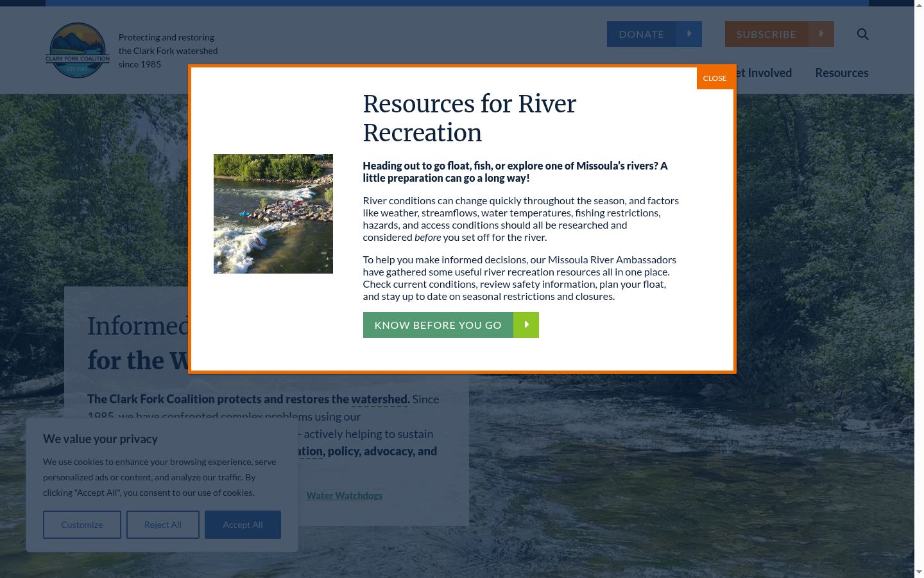Click the Donate button
924x578 pixels.
654,34
